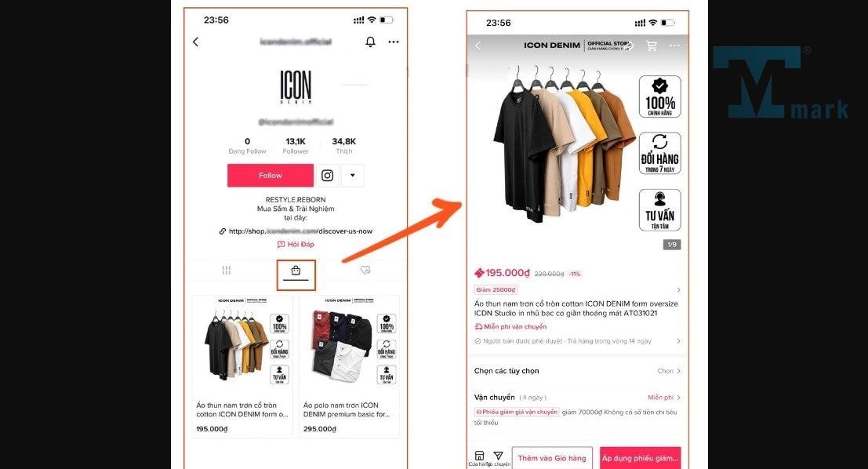
Task: Tap the notification bell on profile
Action: 370,42
